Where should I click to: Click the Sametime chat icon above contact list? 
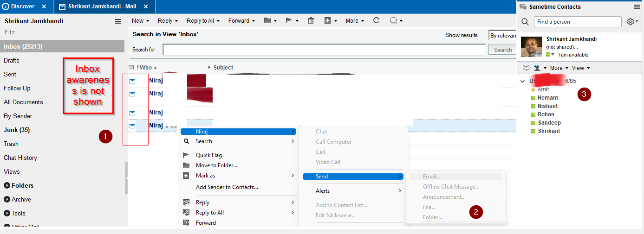(x=526, y=68)
